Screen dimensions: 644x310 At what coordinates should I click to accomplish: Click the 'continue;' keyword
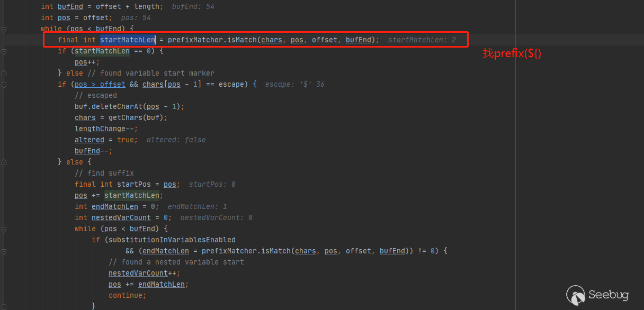coord(127,295)
